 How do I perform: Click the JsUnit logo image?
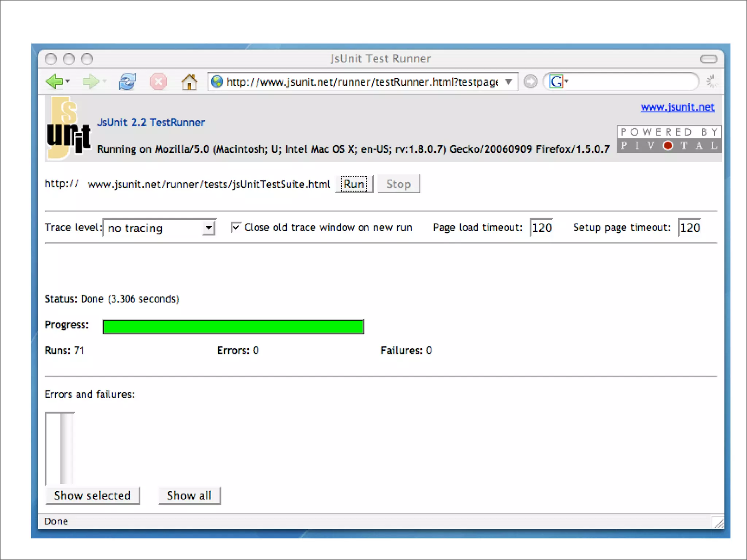coord(69,128)
